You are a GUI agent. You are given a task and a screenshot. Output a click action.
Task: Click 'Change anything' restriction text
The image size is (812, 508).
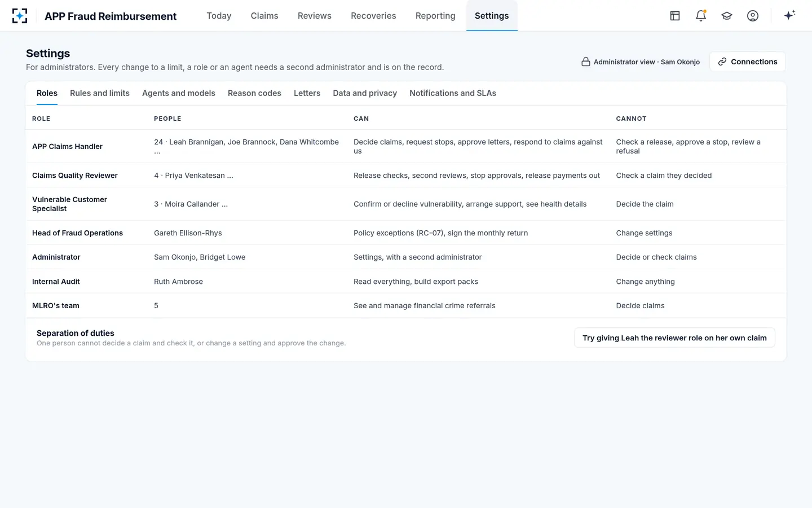pos(645,282)
